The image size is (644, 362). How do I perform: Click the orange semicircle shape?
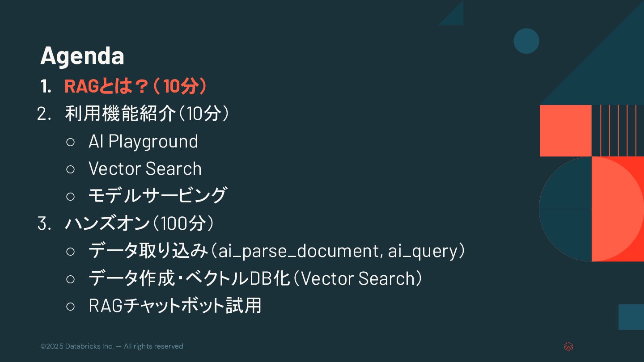point(618,209)
